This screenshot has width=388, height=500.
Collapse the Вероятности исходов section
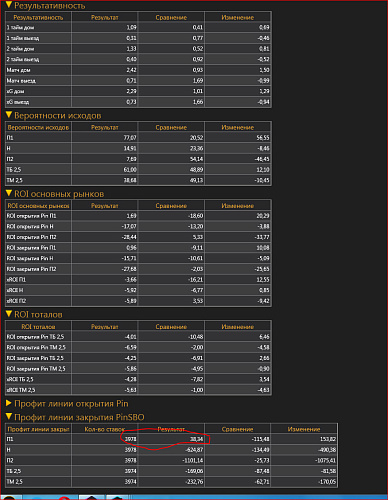[x=9, y=115]
